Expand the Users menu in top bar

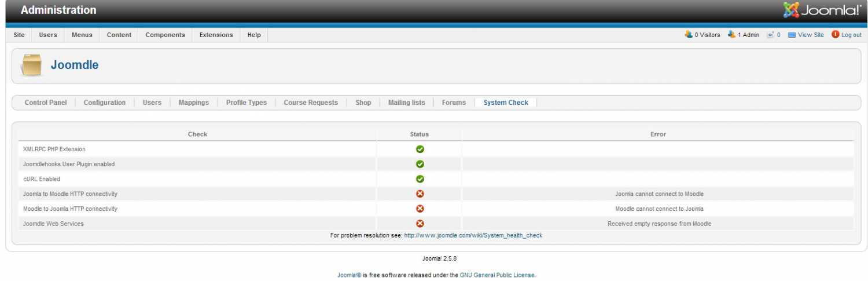(48, 35)
